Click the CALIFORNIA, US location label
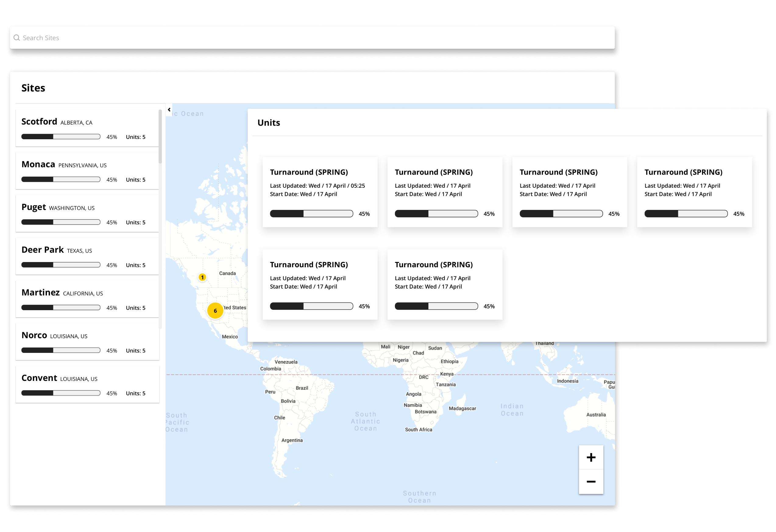The width and height of the screenshot is (776, 532). [x=83, y=293]
